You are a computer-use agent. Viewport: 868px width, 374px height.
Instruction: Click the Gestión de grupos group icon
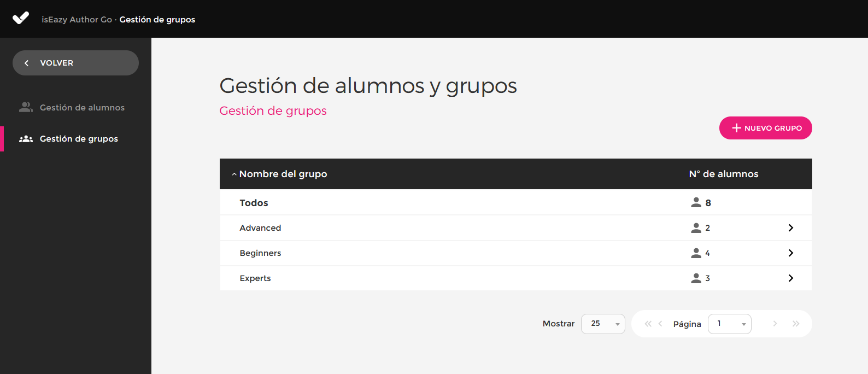[x=26, y=139]
